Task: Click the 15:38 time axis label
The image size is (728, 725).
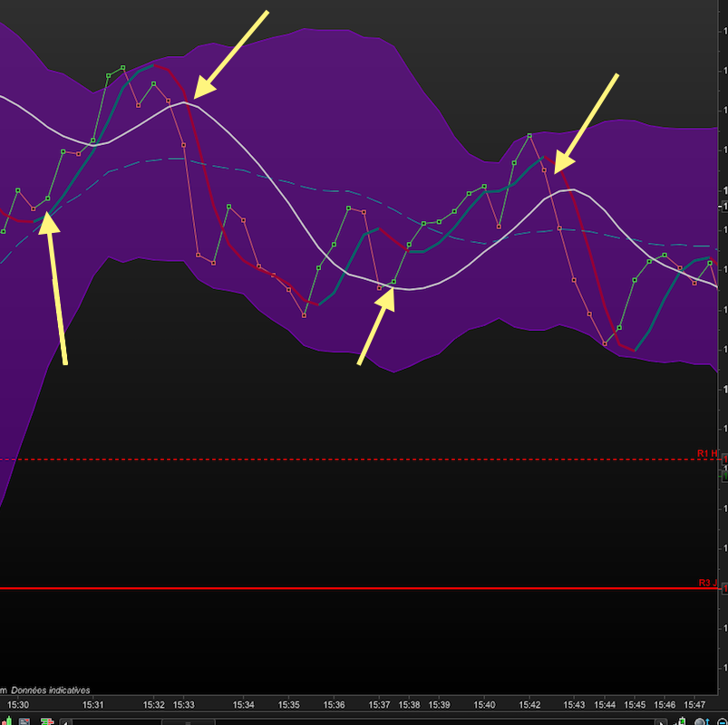Action: (409, 704)
